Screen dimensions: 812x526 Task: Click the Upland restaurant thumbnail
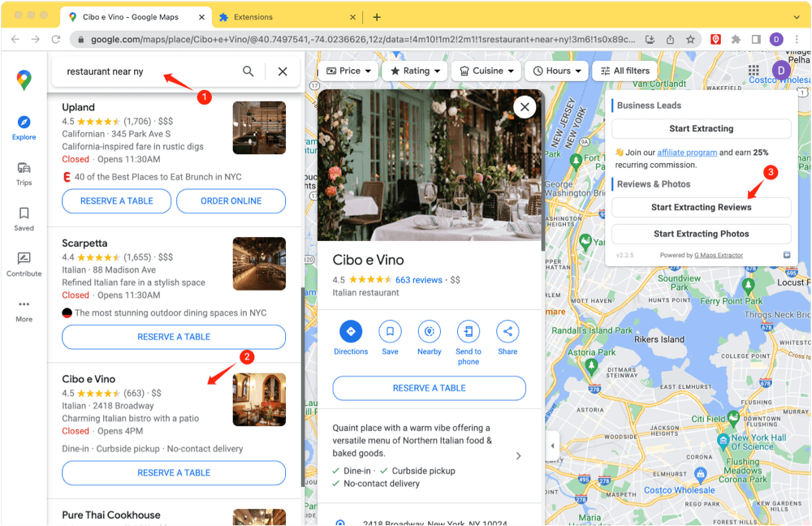pos(259,127)
